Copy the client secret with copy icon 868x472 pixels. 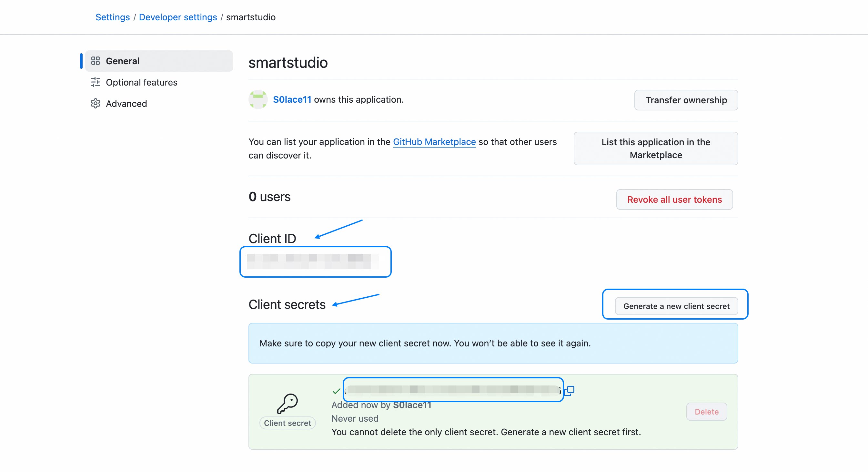pyautogui.click(x=570, y=391)
